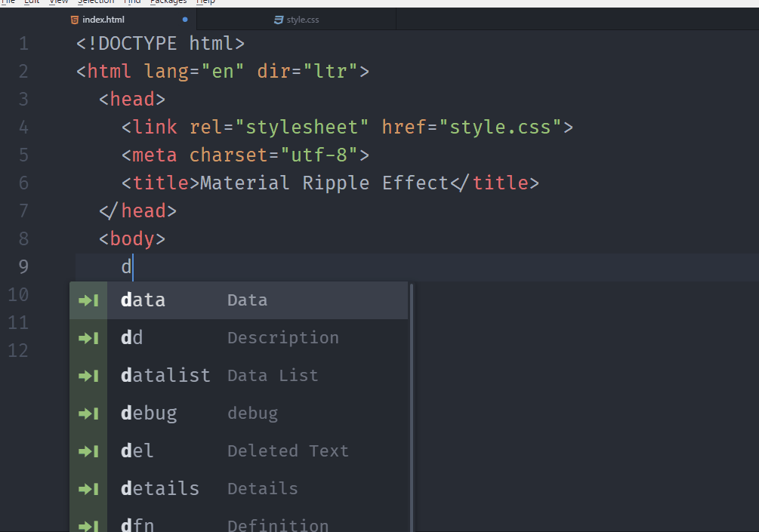
Task: Click snippet icon beside del suggestion
Action: 88,451
